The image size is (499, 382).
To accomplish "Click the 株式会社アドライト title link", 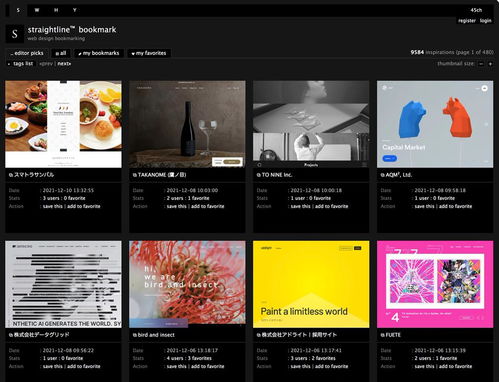I will point(299,335).
